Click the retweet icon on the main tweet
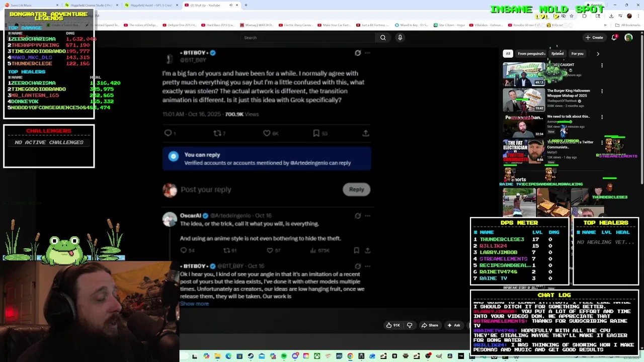 (x=217, y=133)
